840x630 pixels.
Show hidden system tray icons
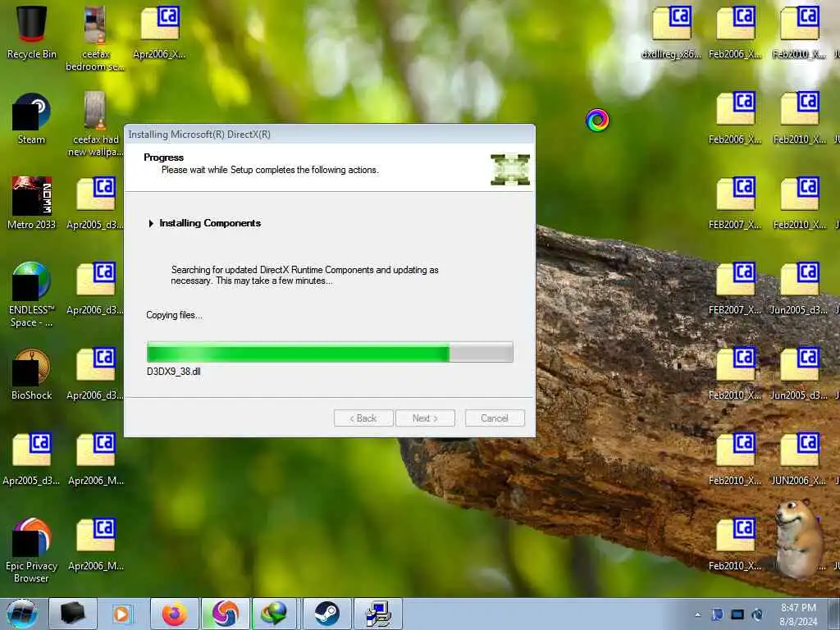coord(697,614)
